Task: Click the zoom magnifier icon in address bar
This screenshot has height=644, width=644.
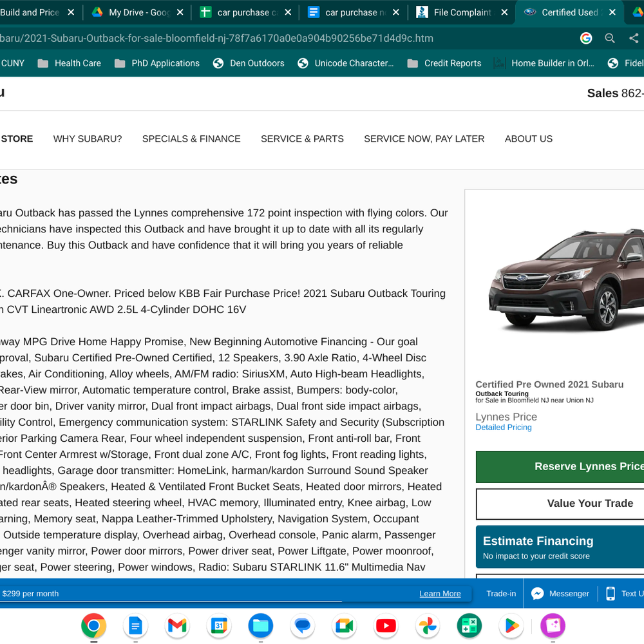Action: pos(610,38)
